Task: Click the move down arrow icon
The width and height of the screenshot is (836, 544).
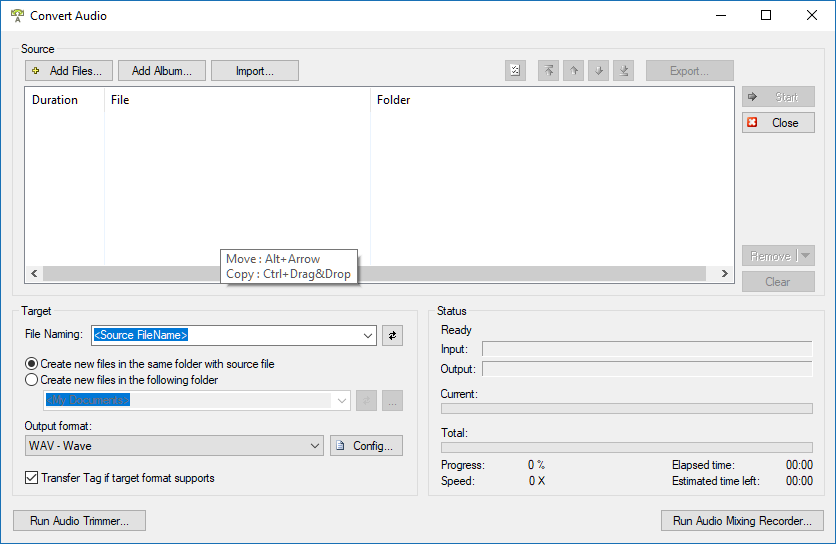Action: pyautogui.click(x=598, y=71)
